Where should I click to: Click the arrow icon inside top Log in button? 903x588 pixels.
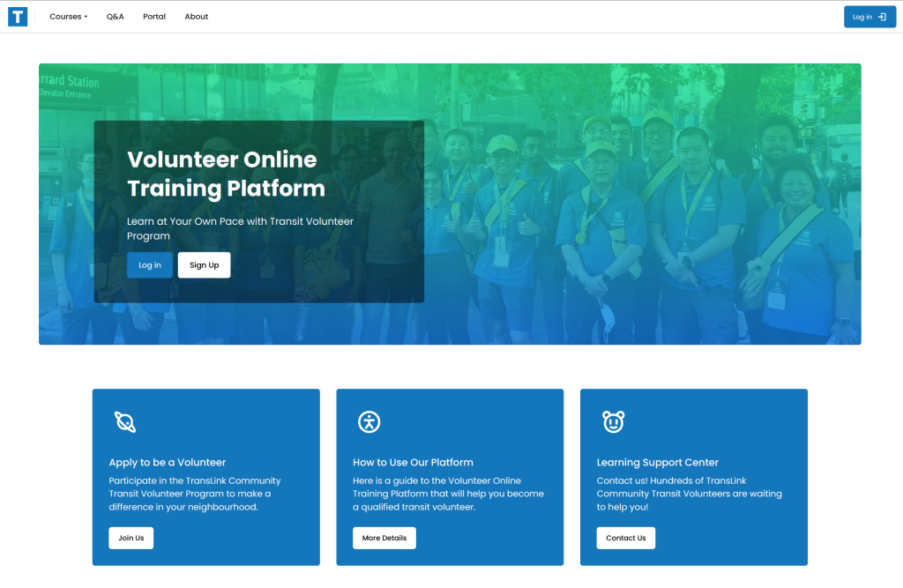pos(882,17)
